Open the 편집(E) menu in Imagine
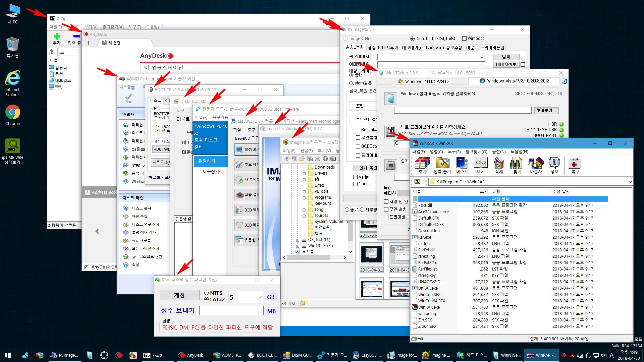The height and width of the screenshot is (362, 644). coord(306,151)
